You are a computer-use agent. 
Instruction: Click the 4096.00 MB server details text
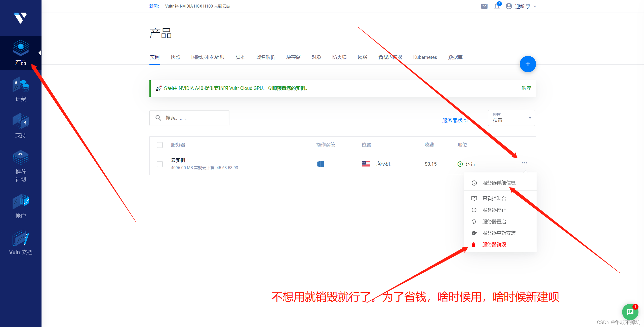[x=205, y=168]
